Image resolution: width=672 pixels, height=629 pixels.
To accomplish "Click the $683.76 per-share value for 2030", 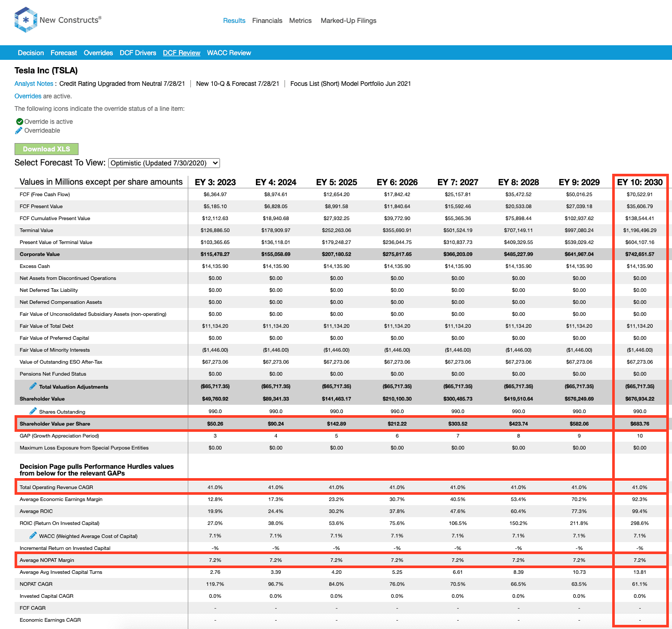I will coord(640,424).
